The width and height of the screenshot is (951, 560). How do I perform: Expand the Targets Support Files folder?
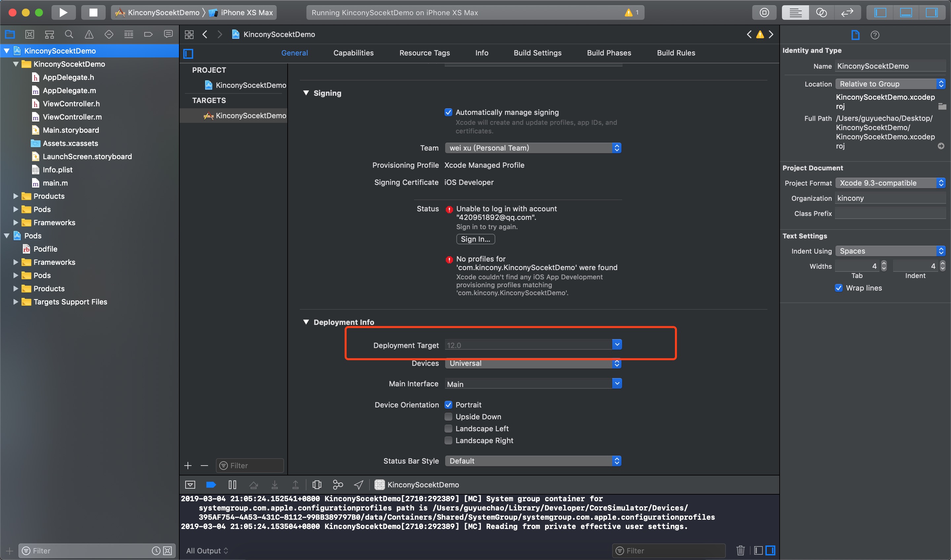[x=16, y=302]
